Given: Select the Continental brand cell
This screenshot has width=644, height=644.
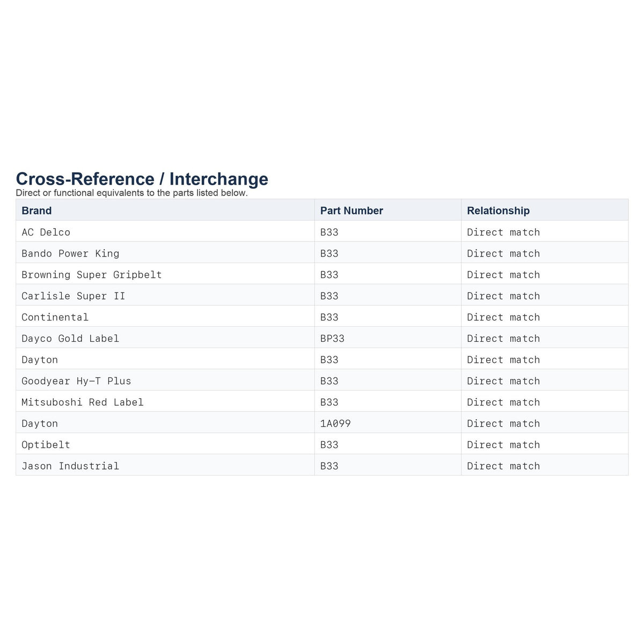Looking at the screenshot, I should point(165,317).
